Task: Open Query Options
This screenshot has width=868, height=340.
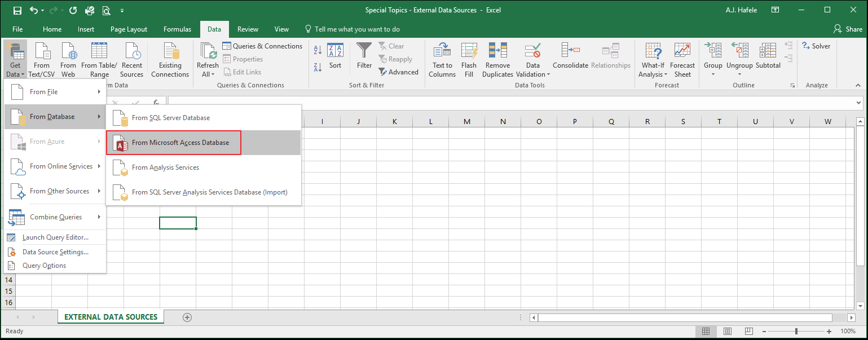Action: click(x=55, y=266)
